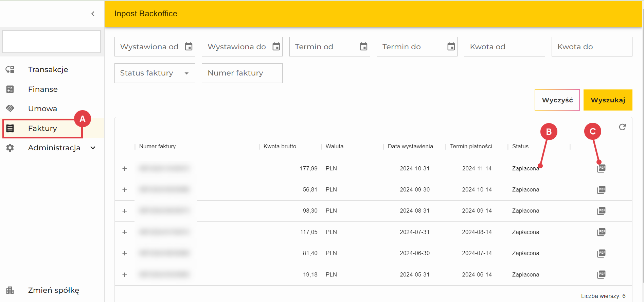This screenshot has height=302, width=644.
Task: Click the Faktury receipt icon
Action: pyautogui.click(x=10, y=128)
